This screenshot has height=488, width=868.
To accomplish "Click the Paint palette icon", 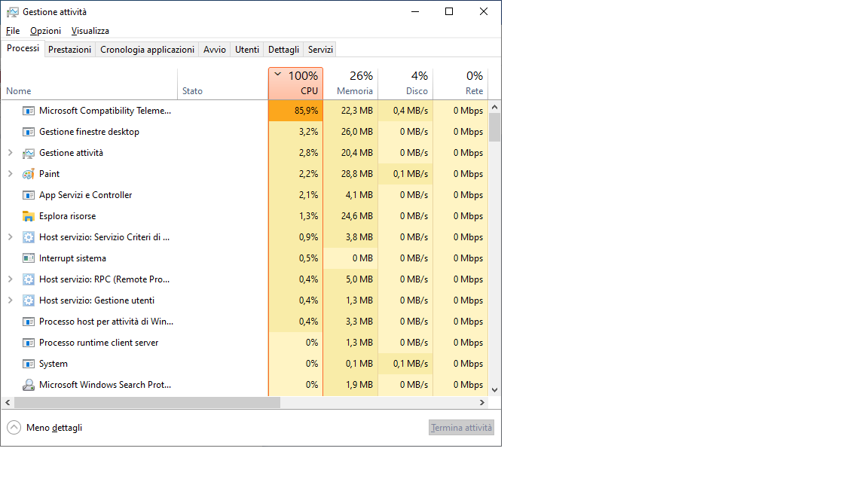I will [28, 174].
